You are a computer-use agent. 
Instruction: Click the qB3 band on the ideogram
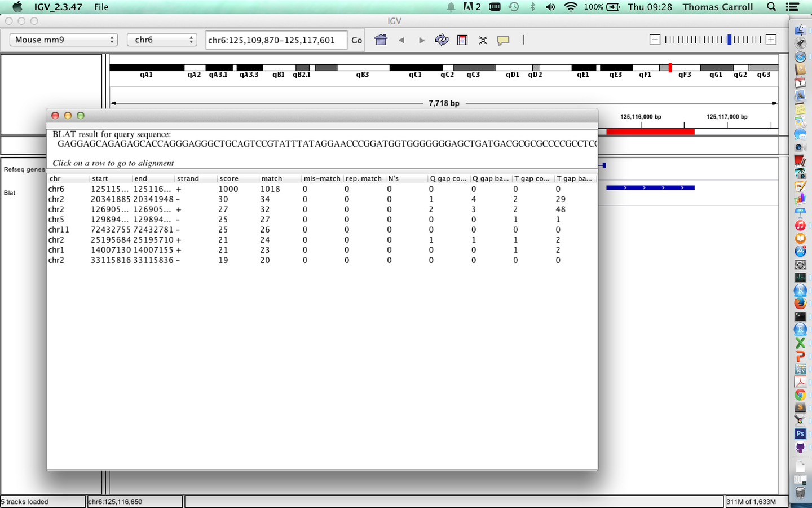(363, 68)
